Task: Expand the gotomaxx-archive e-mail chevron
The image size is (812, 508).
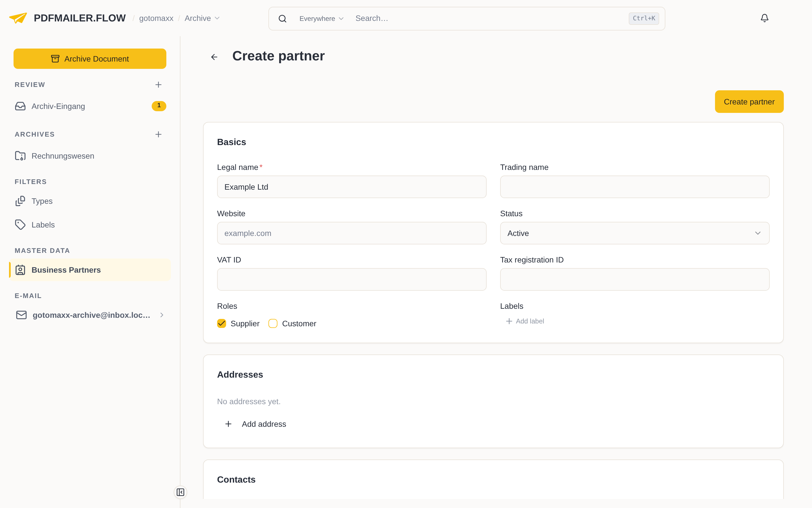Action: point(162,315)
